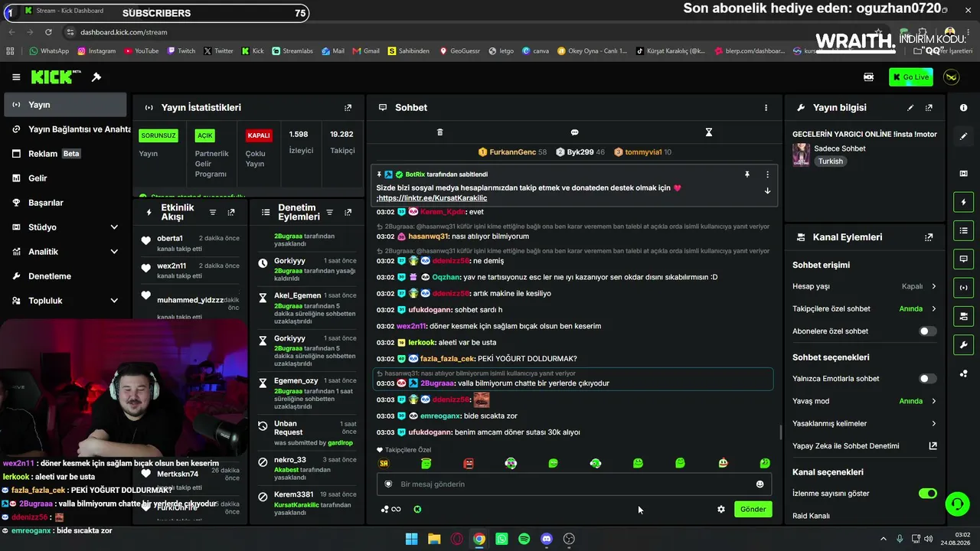The image size is (980, 551).
Task: Click the Turkish language tag
Action: (830, 161)
